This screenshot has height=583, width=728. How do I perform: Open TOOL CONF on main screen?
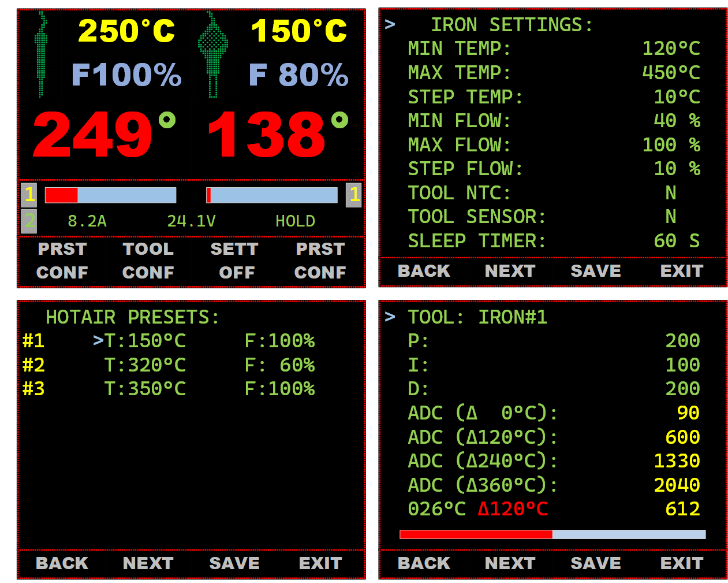coord(148,261)
